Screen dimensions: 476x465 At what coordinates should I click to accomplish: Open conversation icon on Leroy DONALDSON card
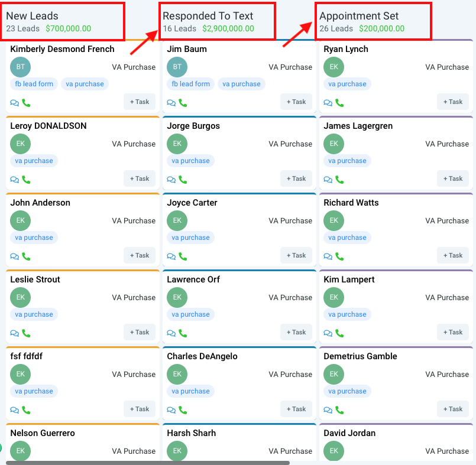pyautogui.click(x=15, y=180)
